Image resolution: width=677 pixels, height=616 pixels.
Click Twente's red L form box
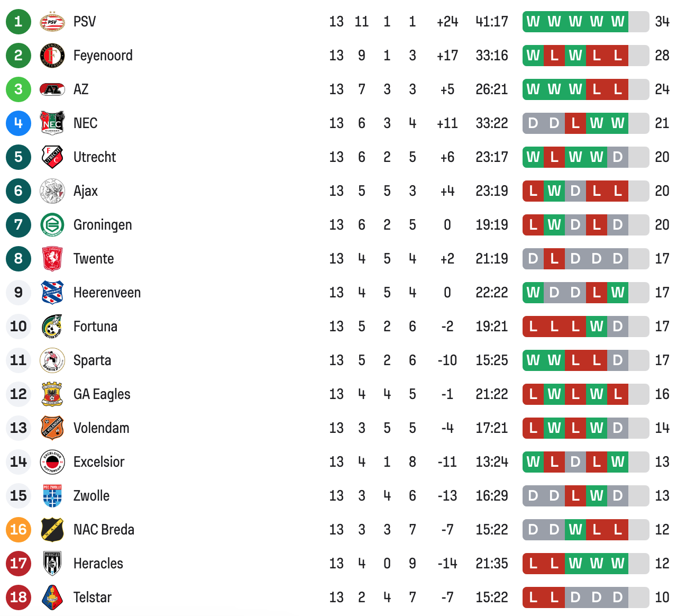click(x=554, y=259)
